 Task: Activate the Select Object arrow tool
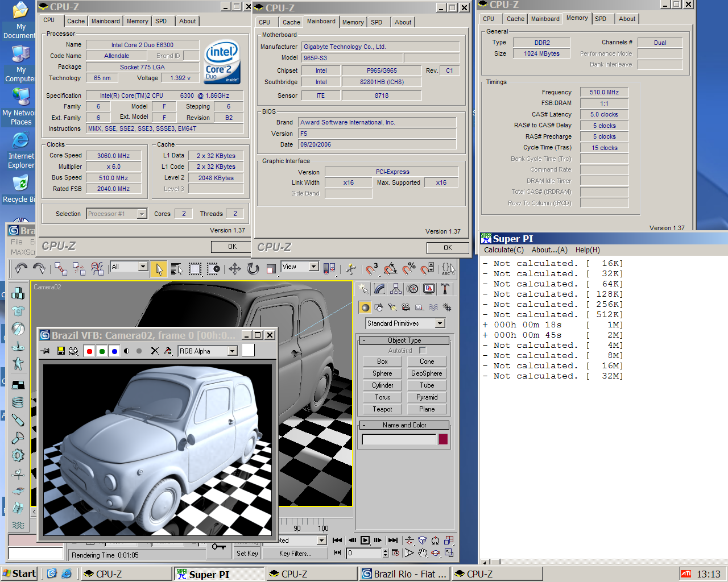159,268
